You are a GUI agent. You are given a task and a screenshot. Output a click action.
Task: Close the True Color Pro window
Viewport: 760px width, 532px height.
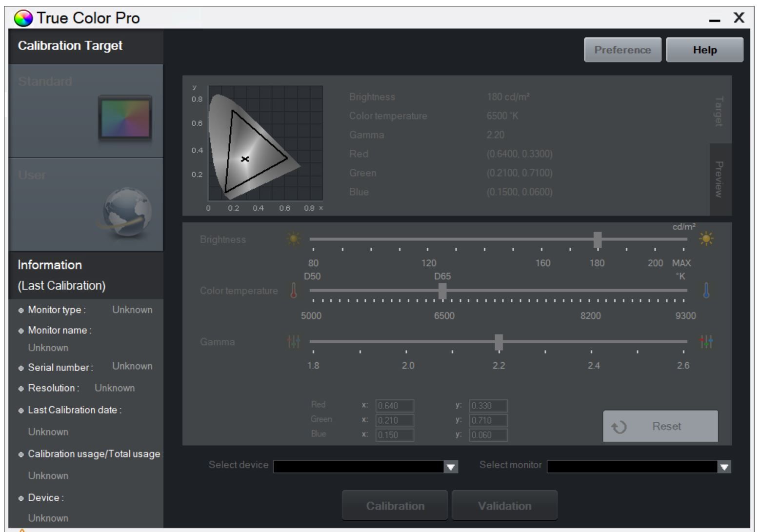click(x=739, y=18)
